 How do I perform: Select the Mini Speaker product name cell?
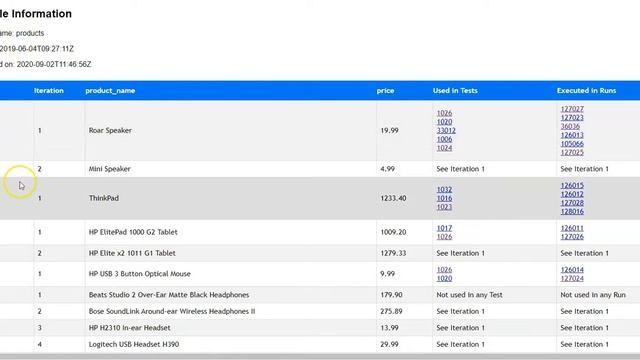[x=230, y=169]
